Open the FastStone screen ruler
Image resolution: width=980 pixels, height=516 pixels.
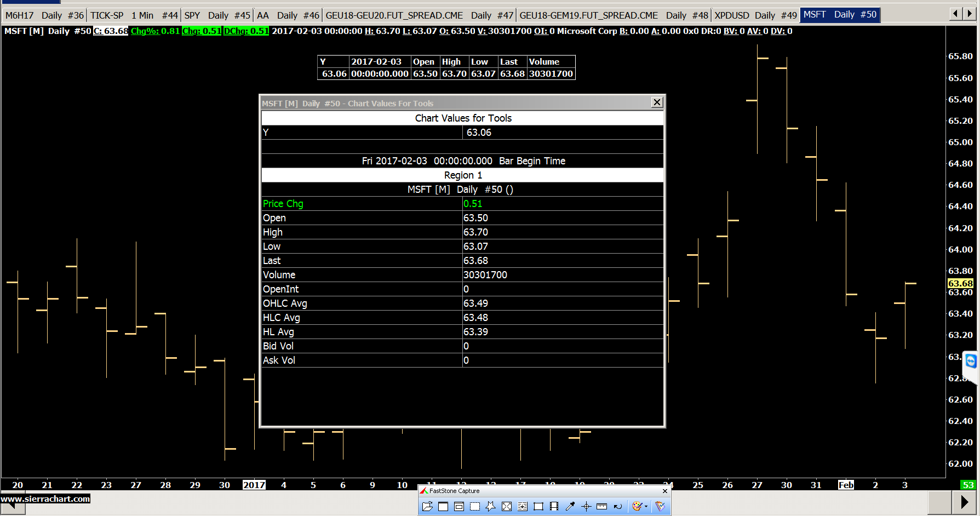(602, 506)
